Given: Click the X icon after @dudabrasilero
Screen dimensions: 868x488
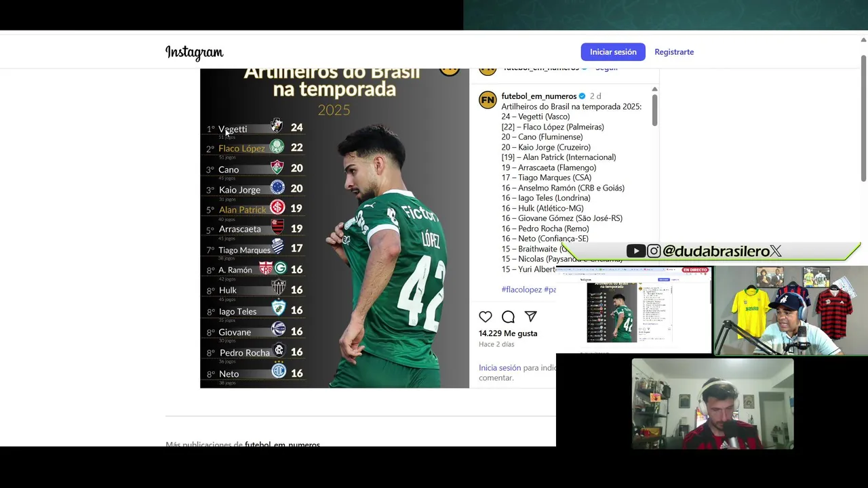Looking at the screenshot, I should click(x=776, y=251).
